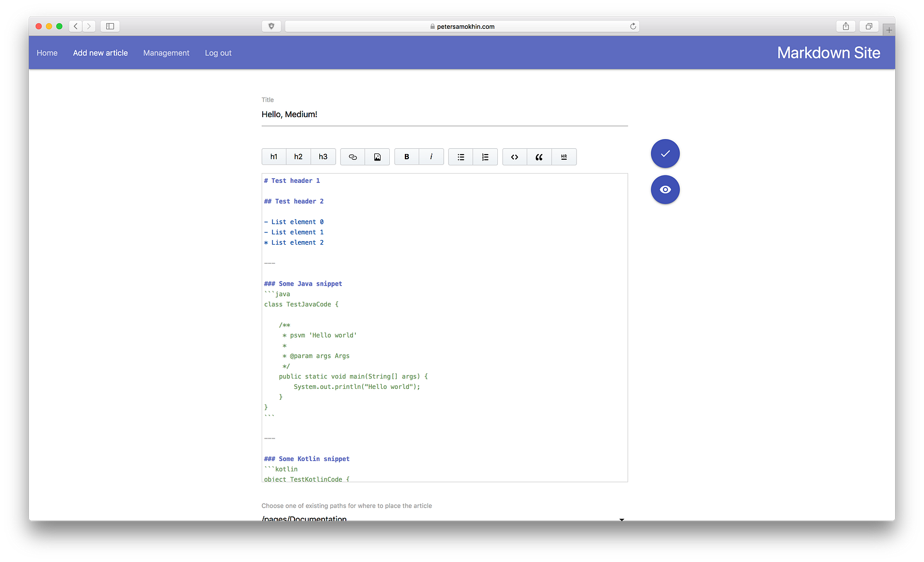Open the Safari share menu
The image size is (924, 562).
click(846, 26)
